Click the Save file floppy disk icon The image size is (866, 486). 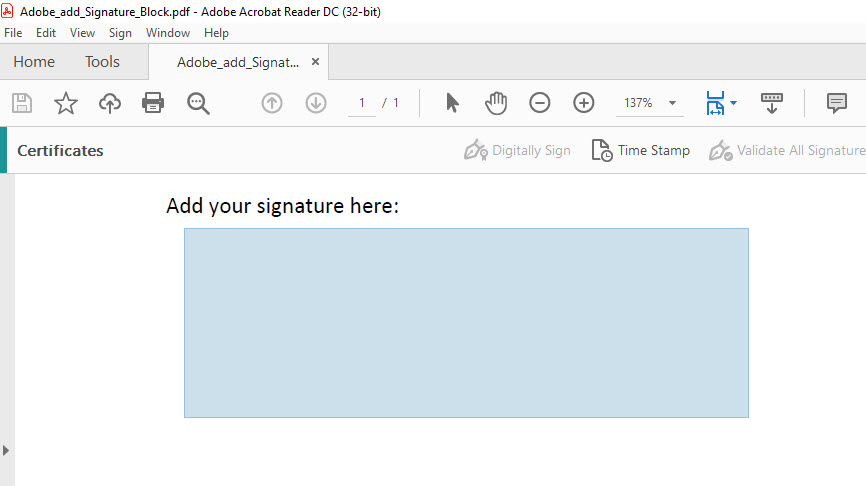coord(21,103)
